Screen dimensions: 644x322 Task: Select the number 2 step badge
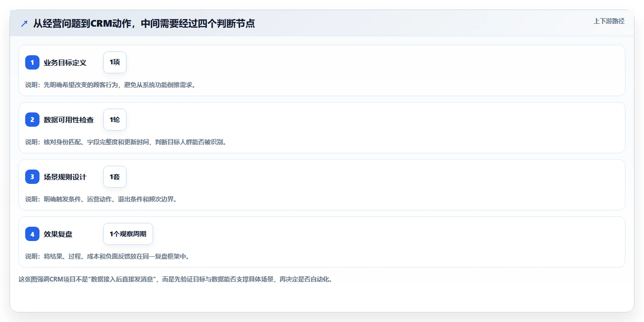click(x=32, y=120)
